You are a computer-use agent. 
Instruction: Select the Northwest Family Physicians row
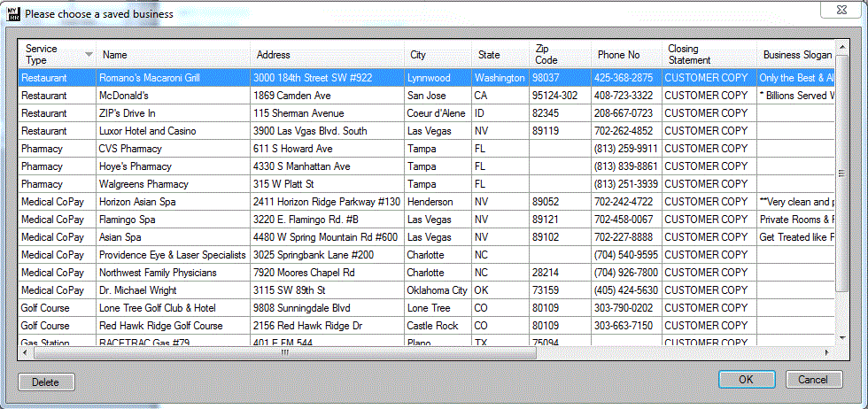[426, 273]
